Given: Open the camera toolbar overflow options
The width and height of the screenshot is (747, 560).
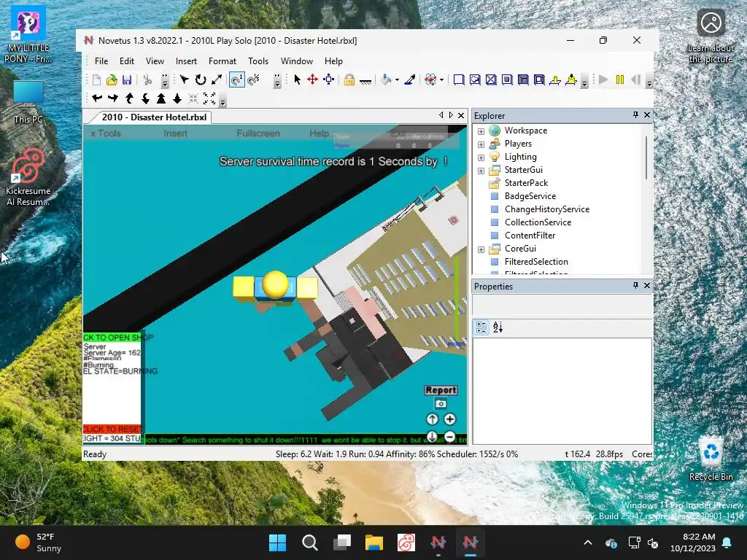Looking at the screenshot, I should [222, 99].
